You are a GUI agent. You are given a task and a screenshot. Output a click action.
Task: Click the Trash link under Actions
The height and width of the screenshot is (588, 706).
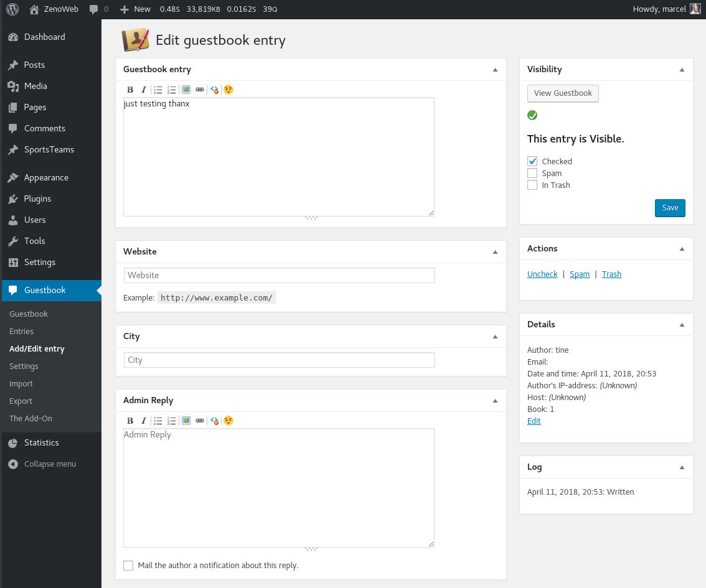point(611,274)
